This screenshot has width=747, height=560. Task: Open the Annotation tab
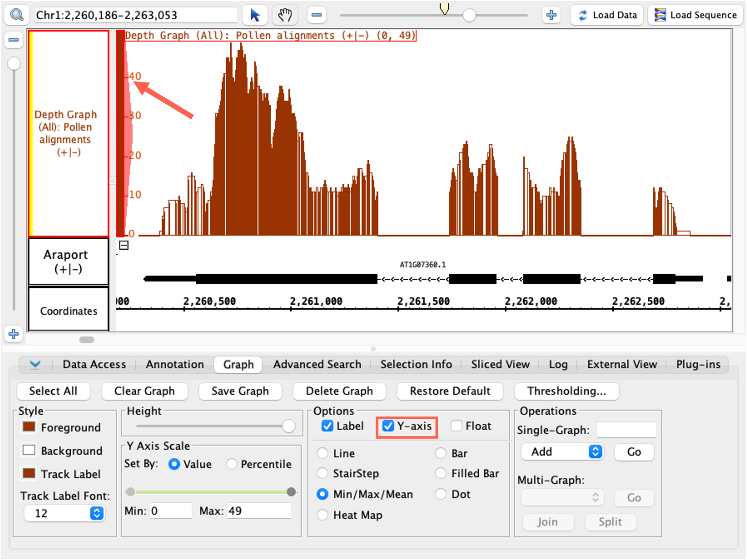click(175, 364)
